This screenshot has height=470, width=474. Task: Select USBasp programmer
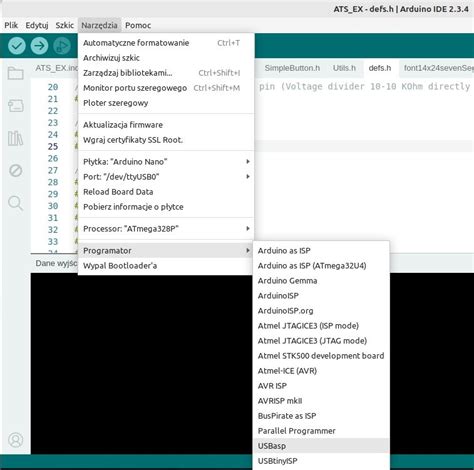coord(321,446)
